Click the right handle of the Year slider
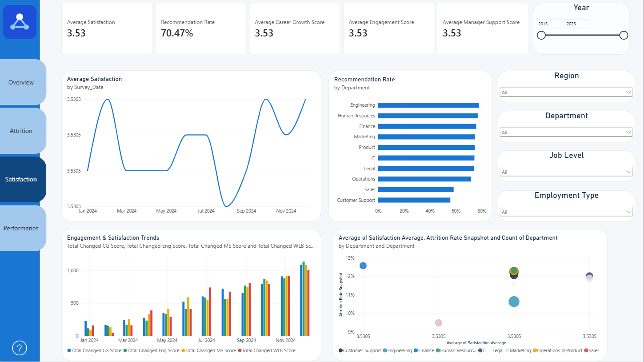The width and height of the screenshot is (644, 362). click(624, 35)
